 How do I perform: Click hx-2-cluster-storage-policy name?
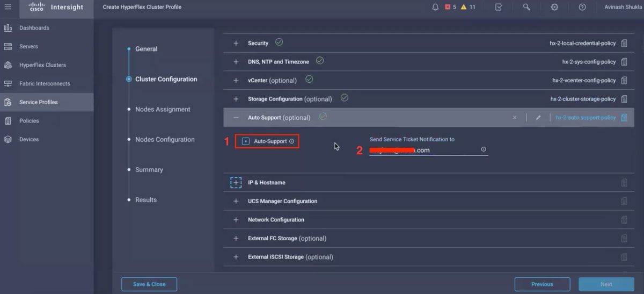point(583,99)
